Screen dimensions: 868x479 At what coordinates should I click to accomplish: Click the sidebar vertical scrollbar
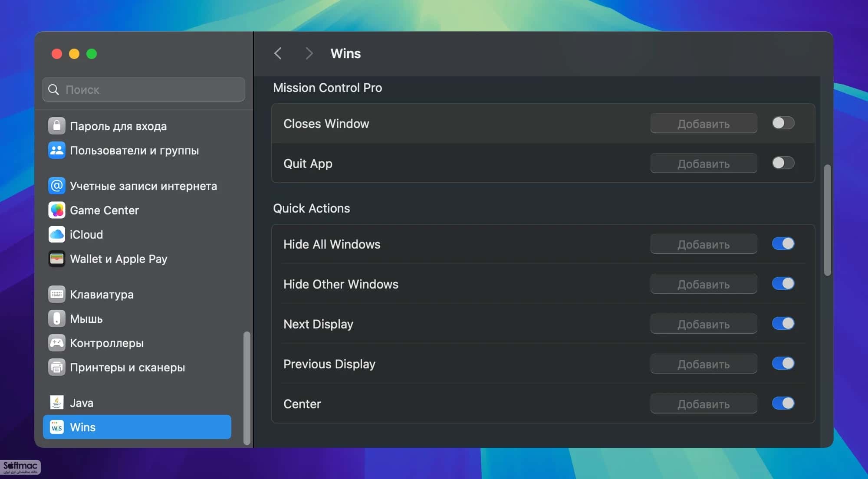point(247,388)
